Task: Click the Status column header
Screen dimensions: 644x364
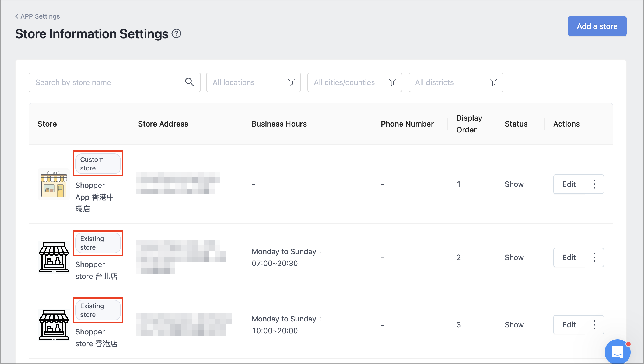Action: (x=516, y=124)
